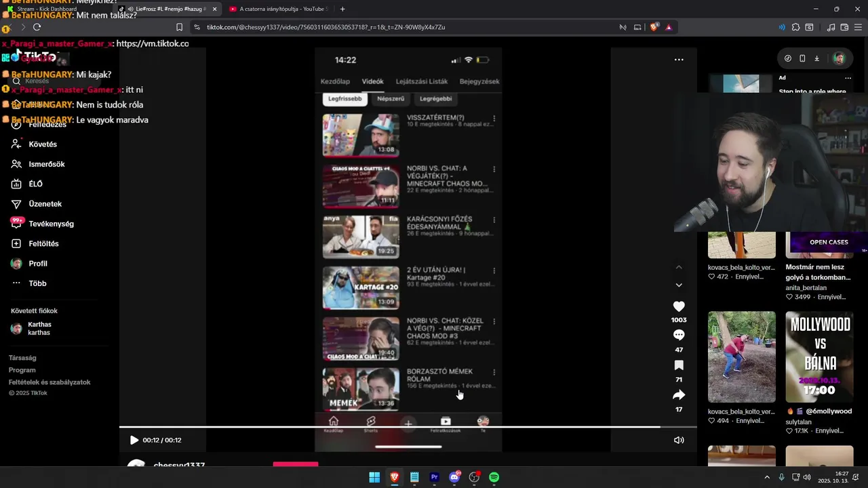Switch to A csatorna irányítópultja YouTube tab

278,9
